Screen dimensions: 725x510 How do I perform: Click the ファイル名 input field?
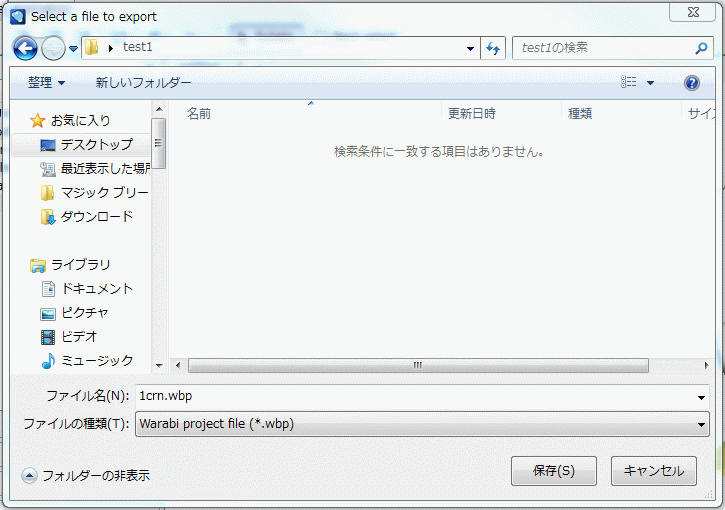click(x=415, y=396)
